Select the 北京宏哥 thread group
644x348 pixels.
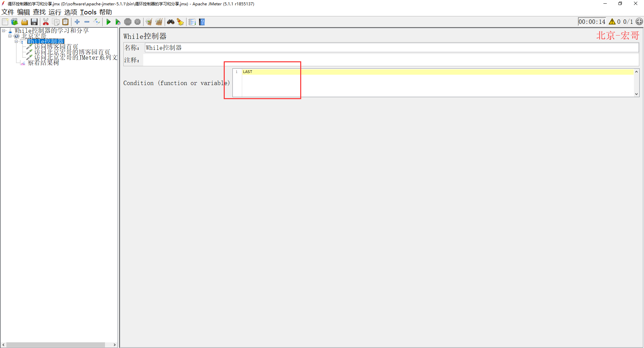34,36
